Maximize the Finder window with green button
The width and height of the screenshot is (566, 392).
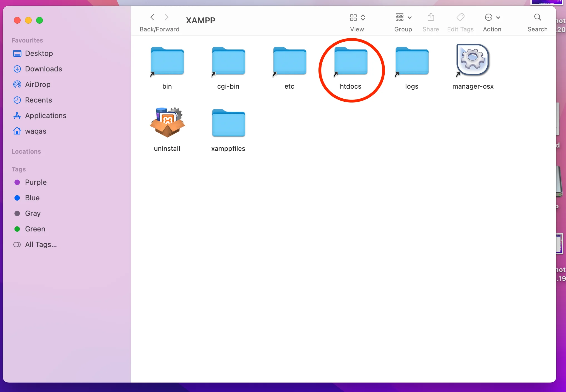pyautogui.click(x=39, y=20)
